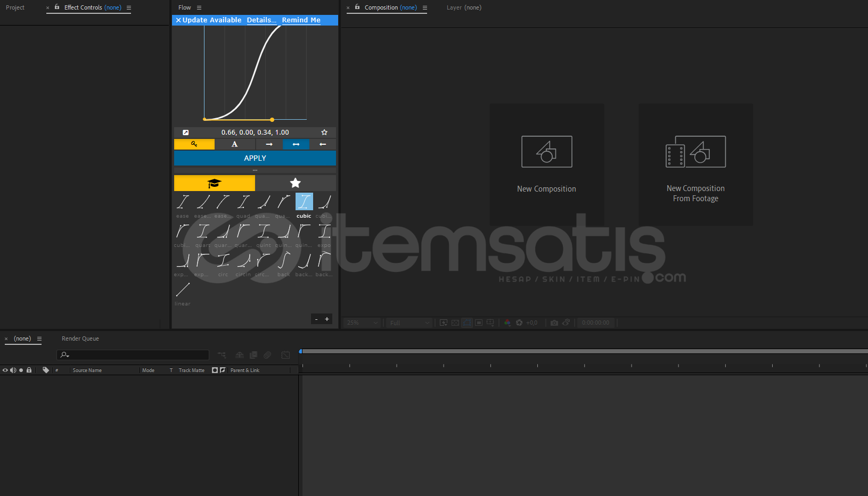Select the highlighted cubic curve preset
The image size is (868, 496).
coord(304,202)
